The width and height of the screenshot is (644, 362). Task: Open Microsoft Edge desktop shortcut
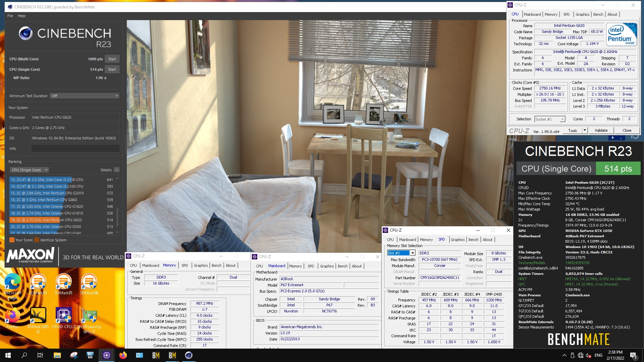[13, 286]
